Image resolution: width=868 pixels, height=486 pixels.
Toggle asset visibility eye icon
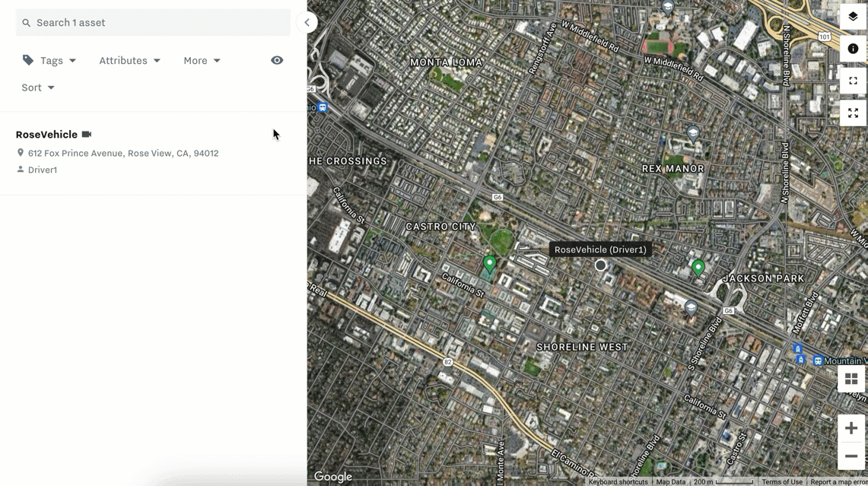[x=277, y=60]
